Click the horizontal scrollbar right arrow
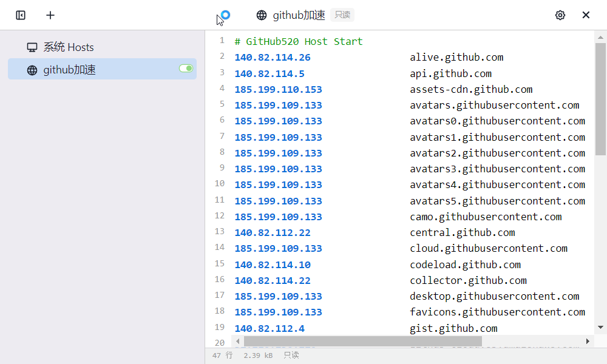This screenshot has width=607, height=364. (x=588, y=341)
